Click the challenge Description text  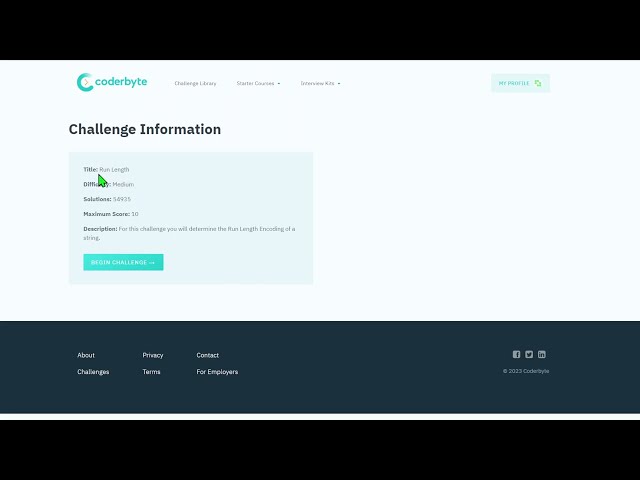click(189, 233)
